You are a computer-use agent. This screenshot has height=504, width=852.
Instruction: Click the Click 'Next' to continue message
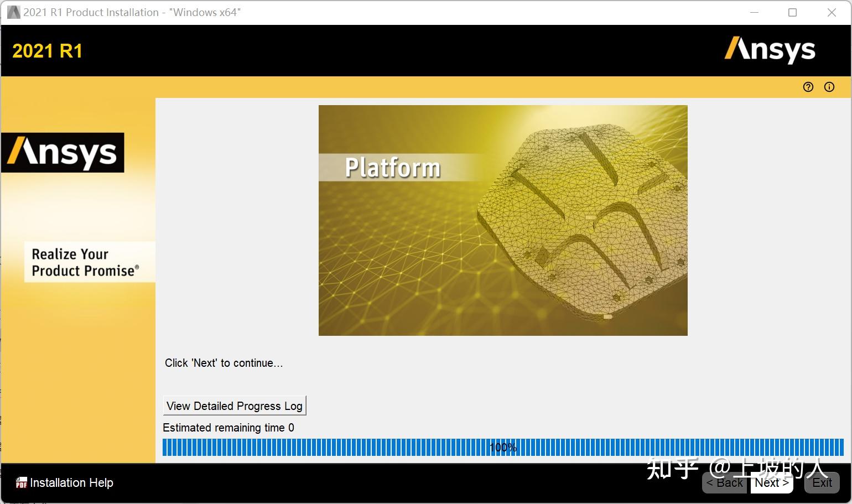[224, 363]
